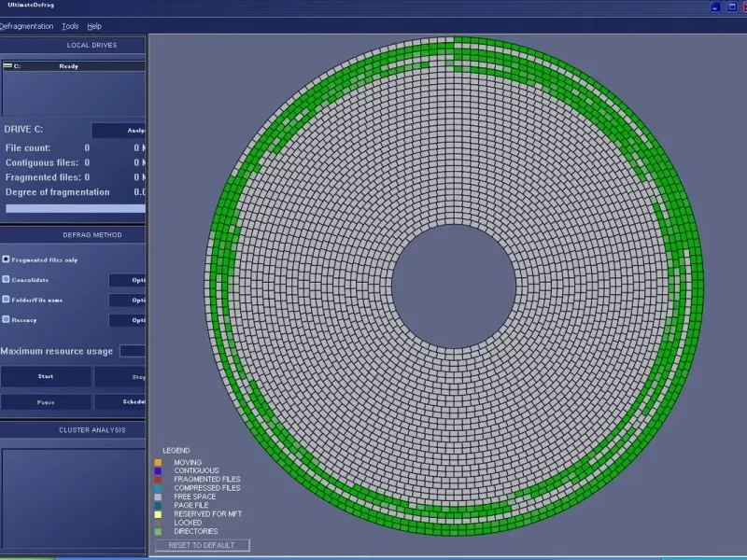The height and width of the screenshot is (560, 747).
Task: Click the Maximum resource usage field
Action: [x=133, y=351]
